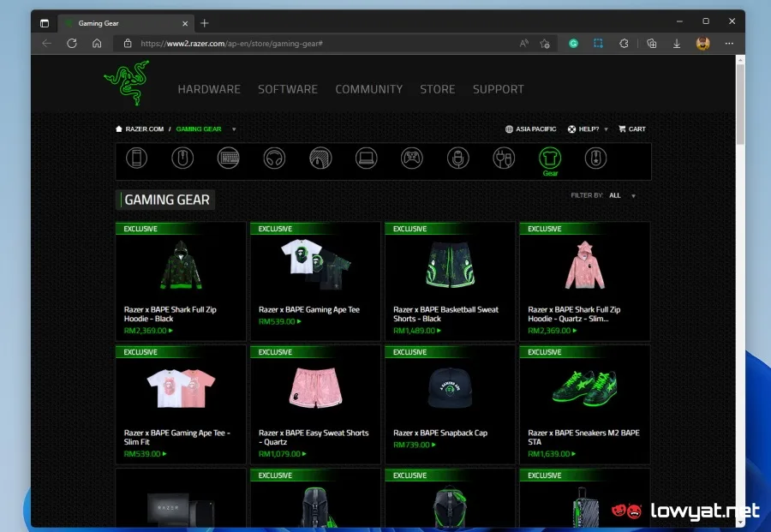Open the web capture extension icon

[598, 44]
